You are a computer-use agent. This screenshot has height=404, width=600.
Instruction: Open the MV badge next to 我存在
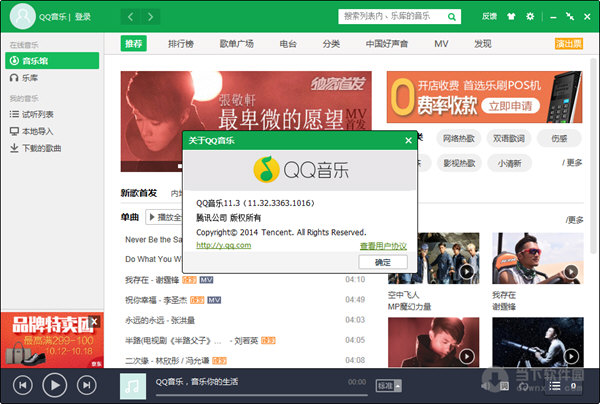click(206, 280)
